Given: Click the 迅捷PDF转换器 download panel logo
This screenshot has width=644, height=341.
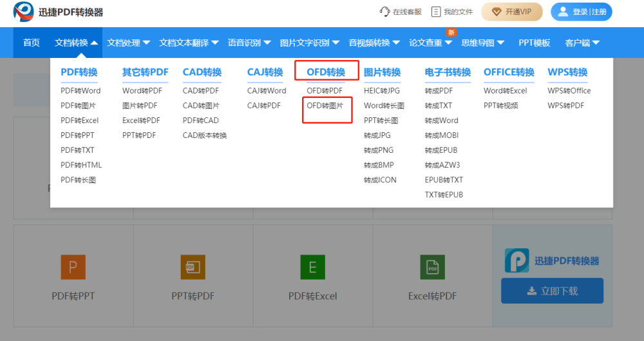Looking at the screenshot, I should (516, 260).
